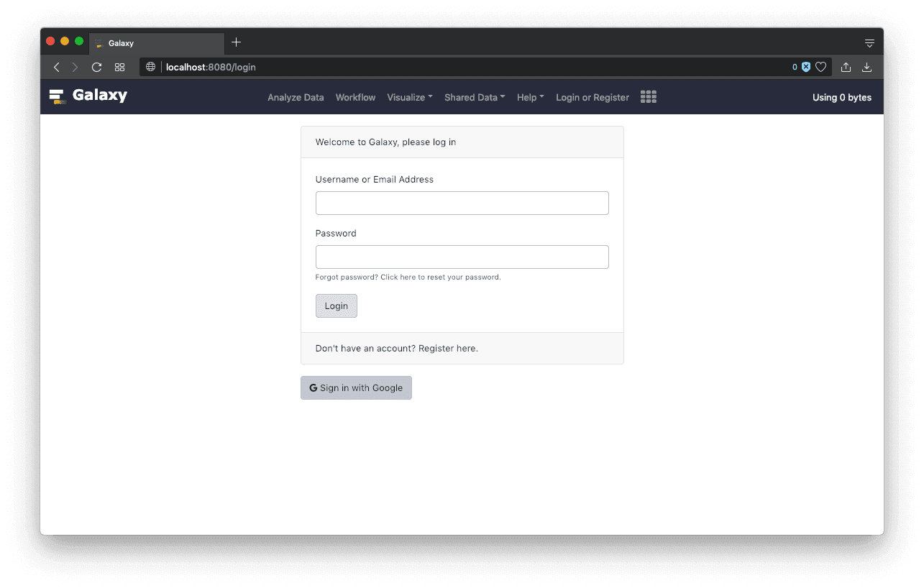Viewport: 924px width, 588px height.
Task: Go back using the browser back arrow
Action: click(x=57, y=67)
